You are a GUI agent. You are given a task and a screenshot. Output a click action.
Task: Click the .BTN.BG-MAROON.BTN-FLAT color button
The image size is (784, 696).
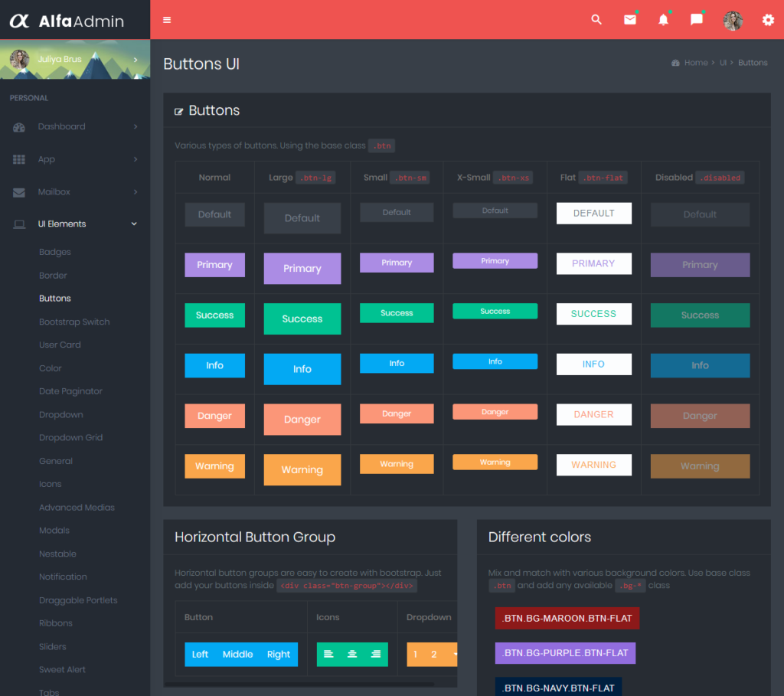pos(567,619)
